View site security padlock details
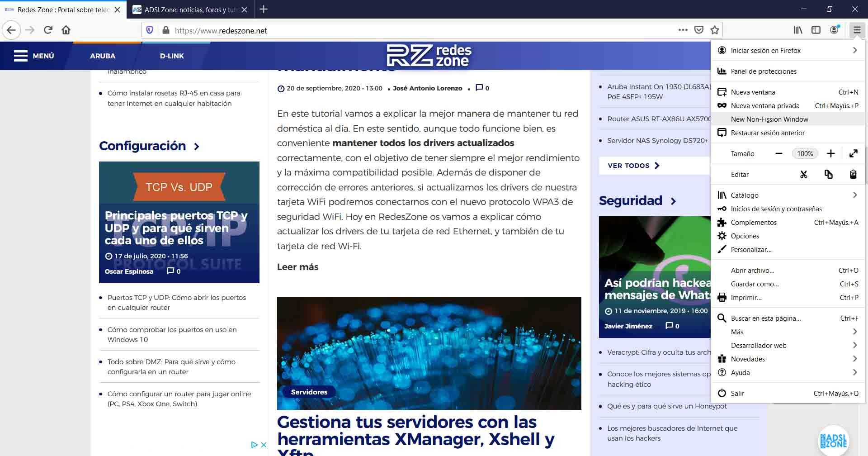Screen dimensions: 868x456 pos(166,30)
